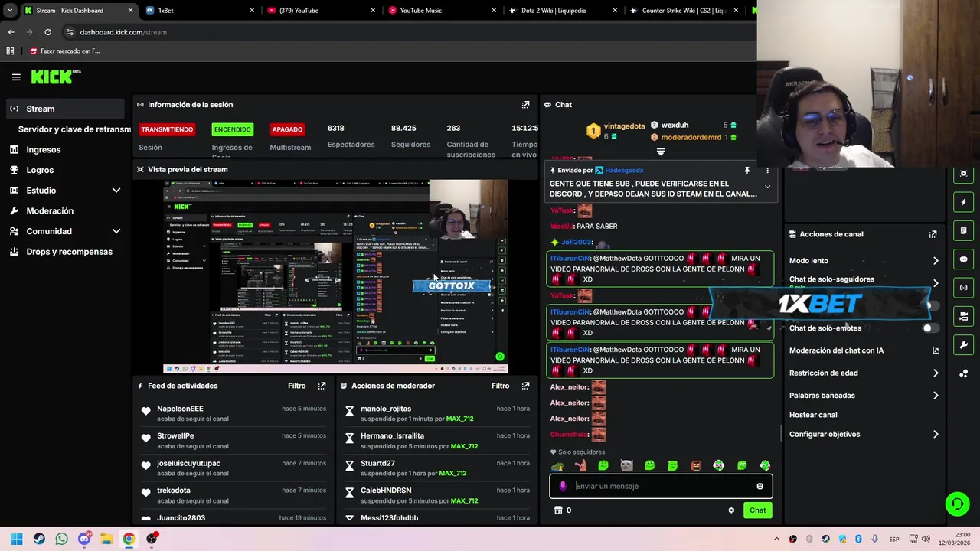
Task: Click NapoleonEEE in activity feed
Action: coord(180,409)
